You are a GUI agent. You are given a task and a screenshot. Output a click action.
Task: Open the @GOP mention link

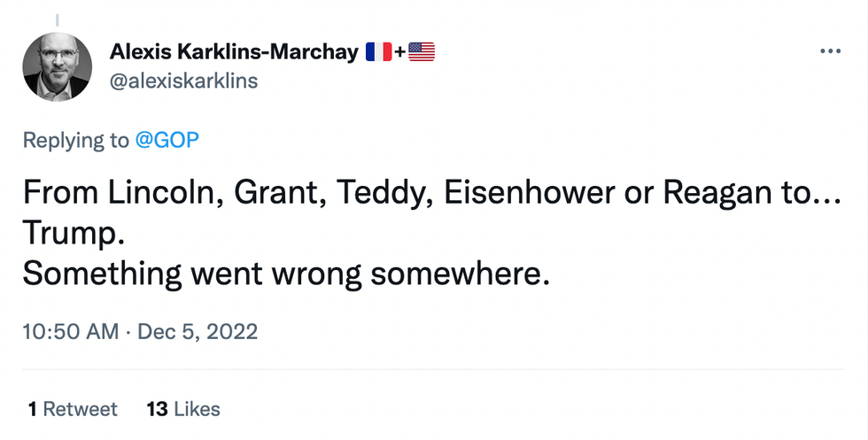[x=167, y=140]
